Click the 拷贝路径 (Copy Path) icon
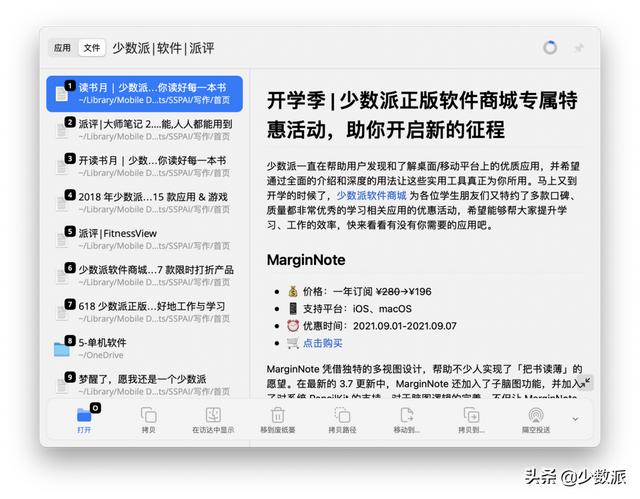This screenshot has height=499, width=640. click(x=342, y=415)
